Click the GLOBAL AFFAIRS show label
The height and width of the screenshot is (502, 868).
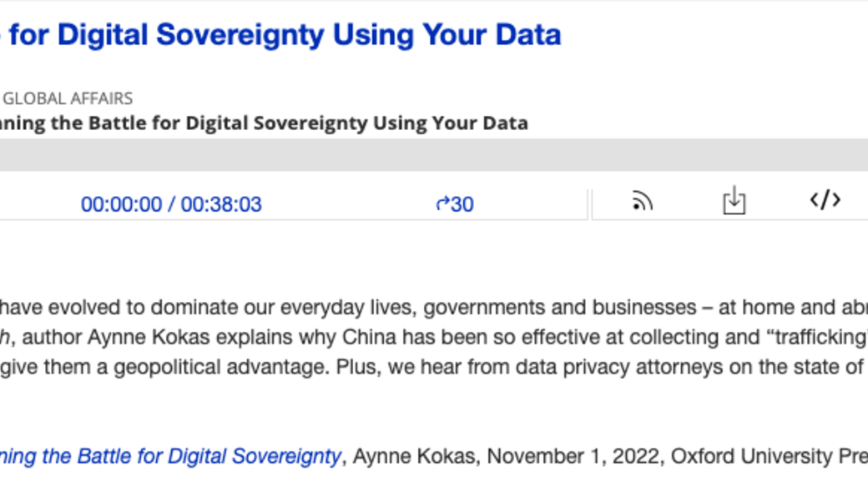click(68, 98)
